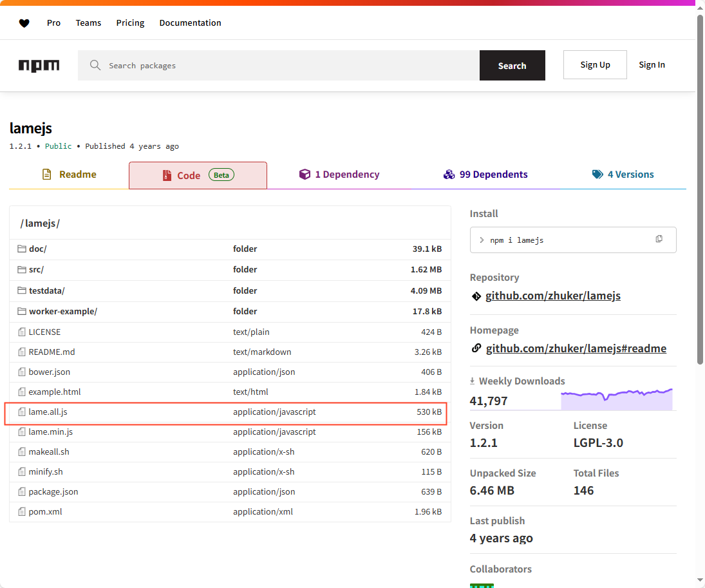
Task: Open the Teams menu item
Action: pos(88,23)
